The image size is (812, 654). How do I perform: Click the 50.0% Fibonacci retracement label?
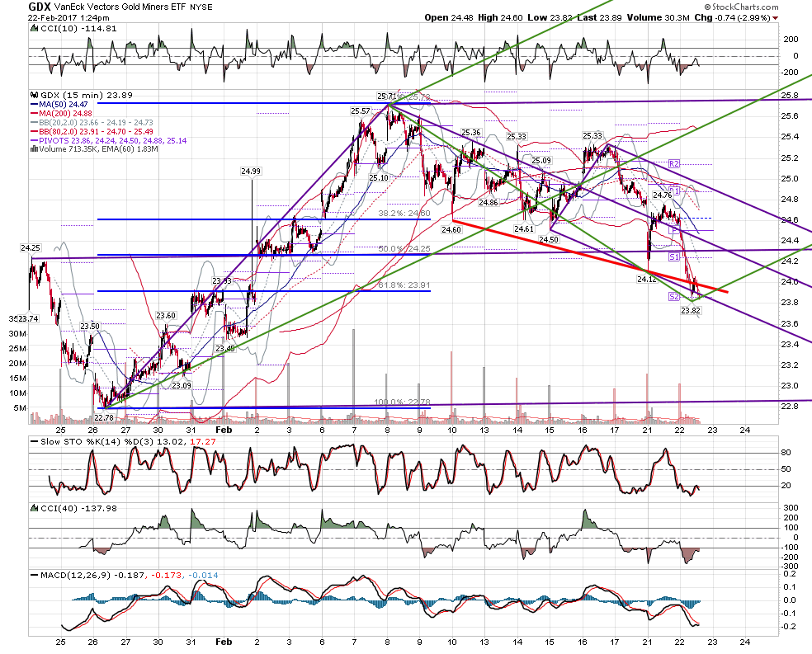[x=404, y=249]
